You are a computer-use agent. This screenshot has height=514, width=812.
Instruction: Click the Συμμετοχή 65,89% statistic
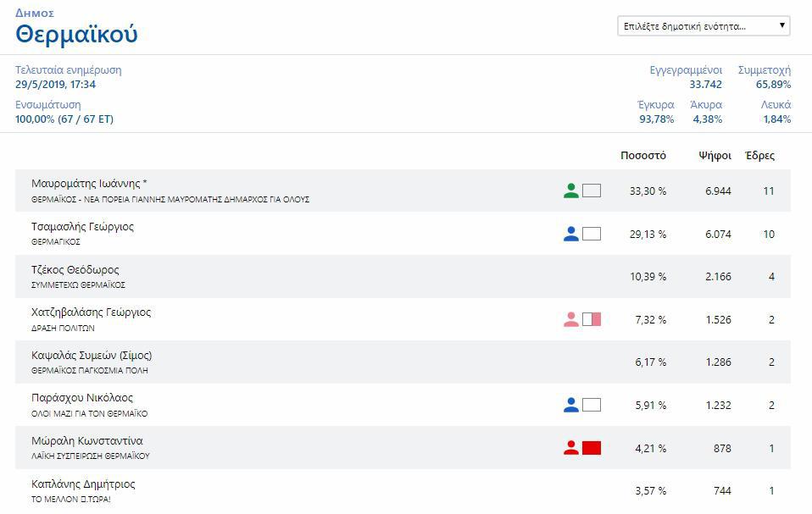[x=765, y=77]
